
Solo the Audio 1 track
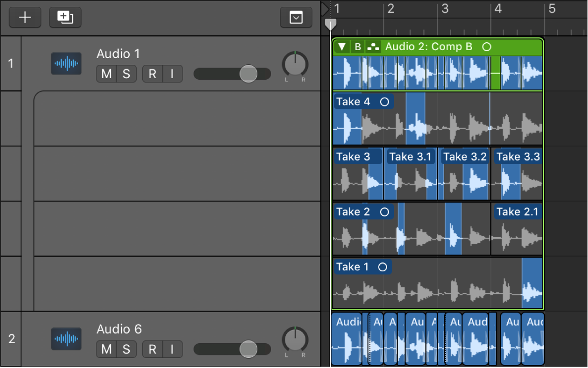(x=126, y=74)
